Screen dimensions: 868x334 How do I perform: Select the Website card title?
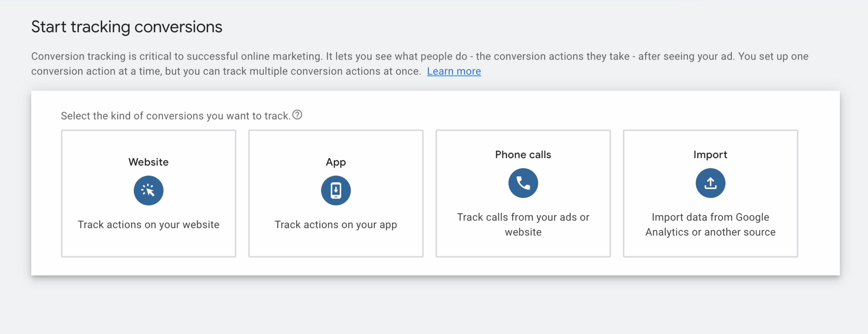coord(148,162)
